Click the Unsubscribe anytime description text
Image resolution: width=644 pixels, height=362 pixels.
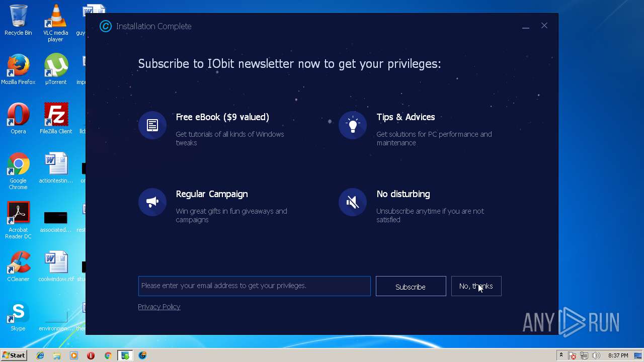(x=430, y=215)
